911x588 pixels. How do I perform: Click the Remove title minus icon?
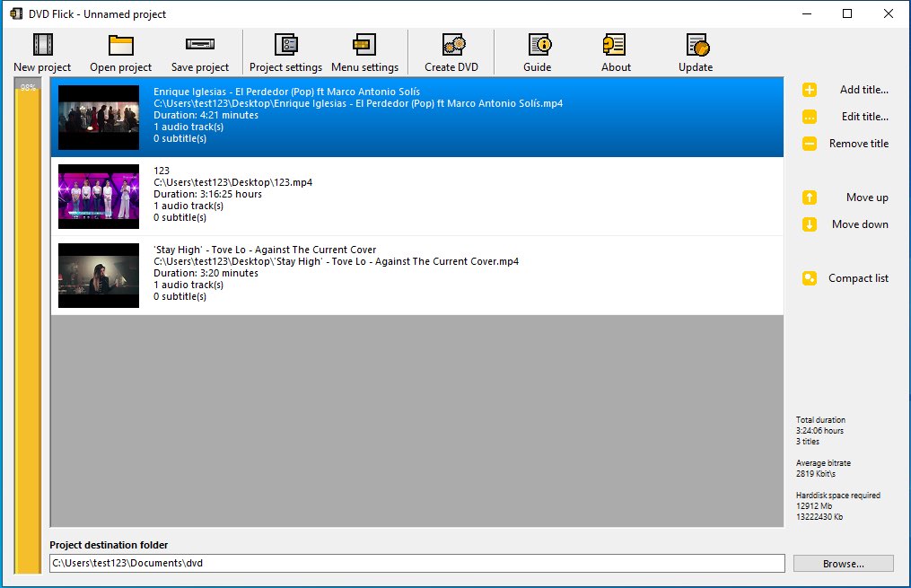click(810, 144)
